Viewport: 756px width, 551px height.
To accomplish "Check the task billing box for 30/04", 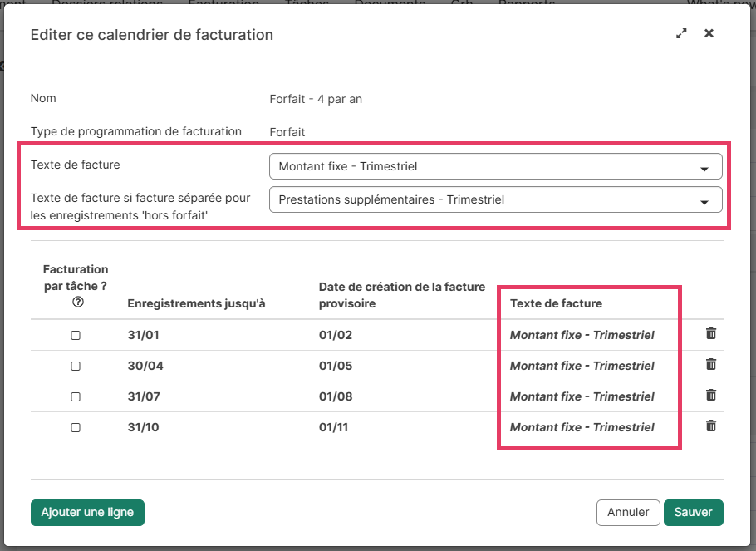I will coord(76,367).
